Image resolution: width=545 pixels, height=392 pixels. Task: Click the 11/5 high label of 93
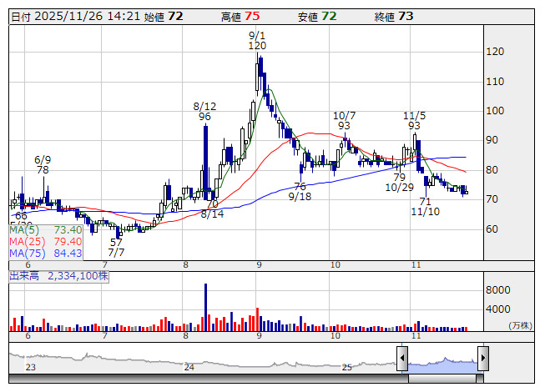(415, 120)
